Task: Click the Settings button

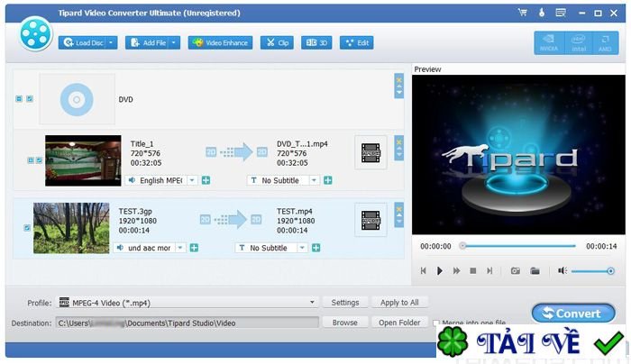Action: pos(345,303)
